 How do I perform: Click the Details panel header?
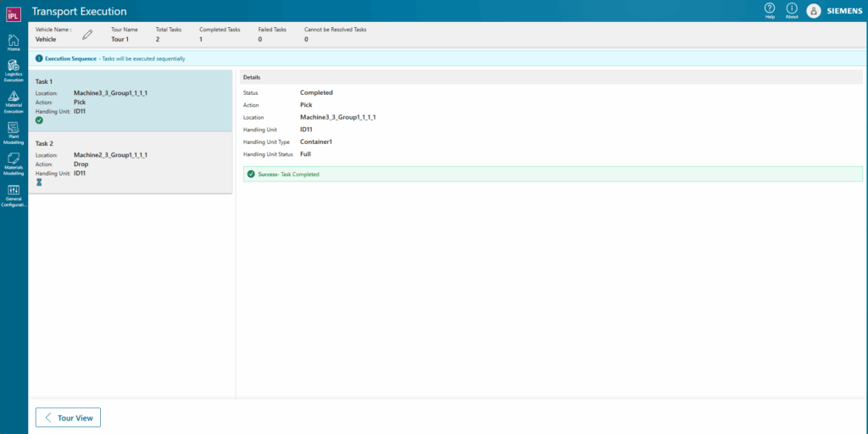[x=552, y=77]
